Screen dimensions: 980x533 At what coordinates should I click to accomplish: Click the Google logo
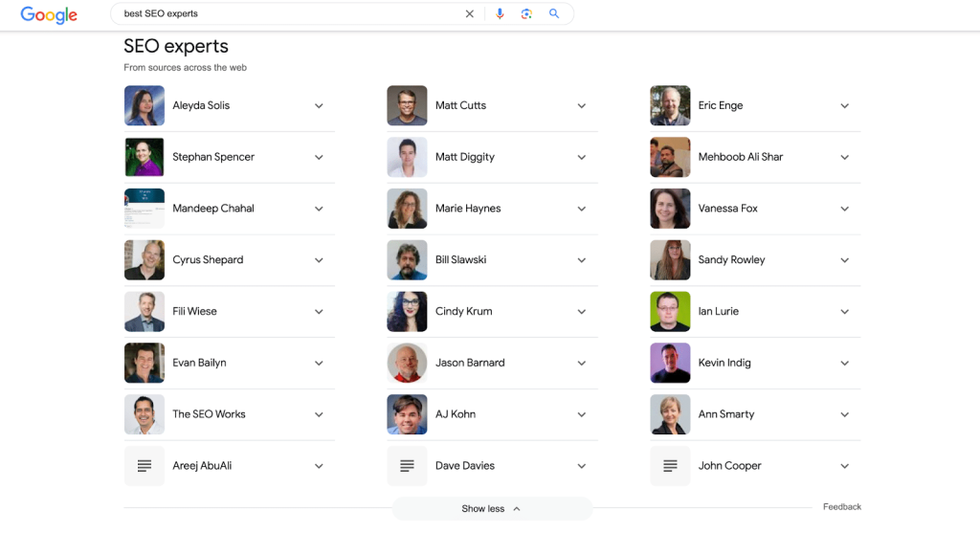tap(49, 15)
